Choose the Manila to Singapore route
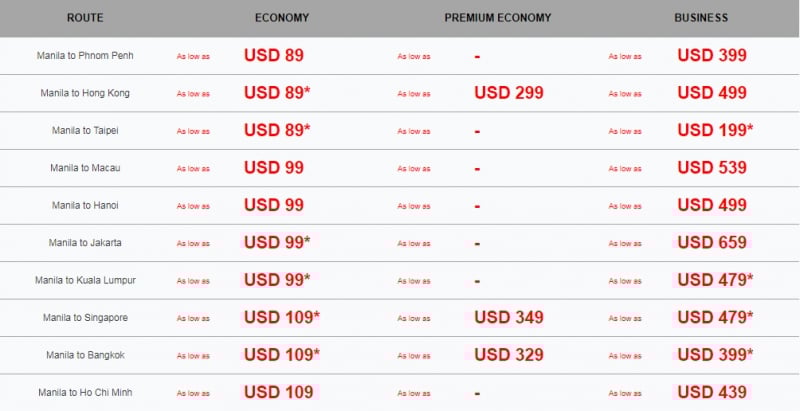 pyautogui.click(x=85, y=318)
